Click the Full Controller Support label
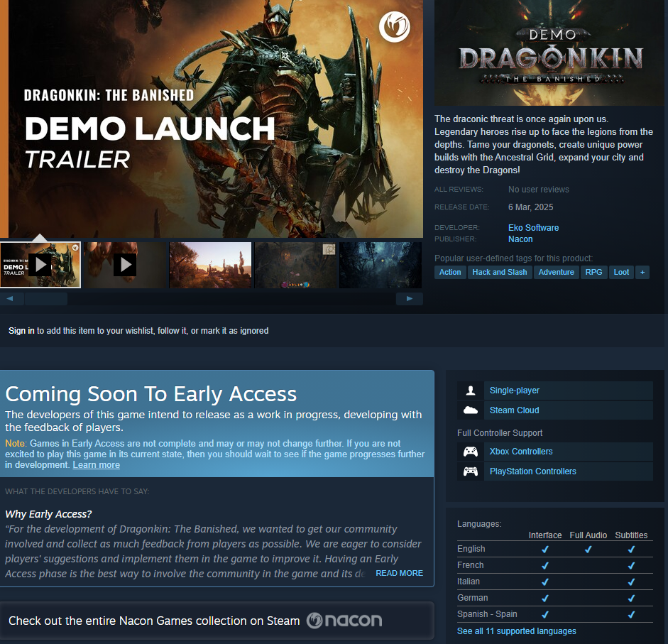Viewport: 668px width, 644px height. pos(500,433)
